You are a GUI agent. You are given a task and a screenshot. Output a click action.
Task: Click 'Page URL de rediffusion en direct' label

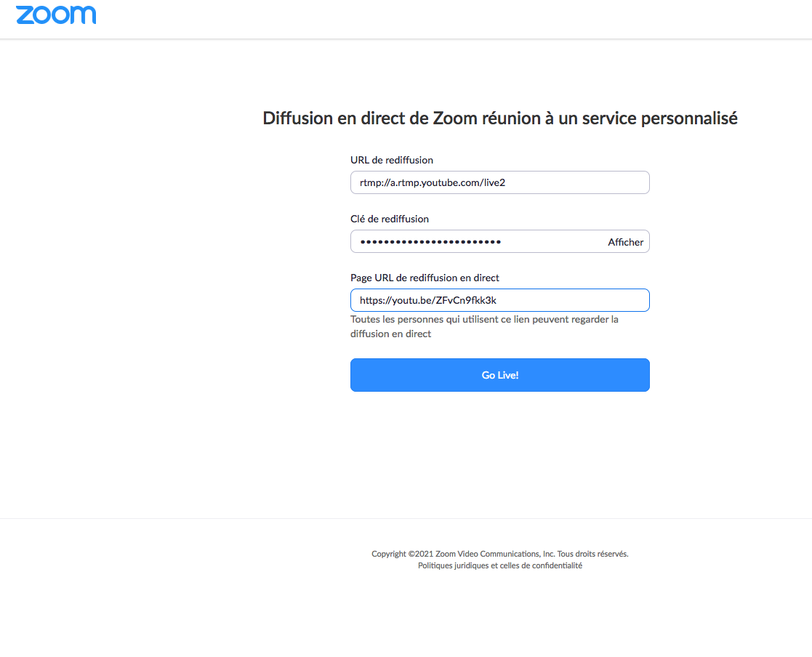[425, 278]
